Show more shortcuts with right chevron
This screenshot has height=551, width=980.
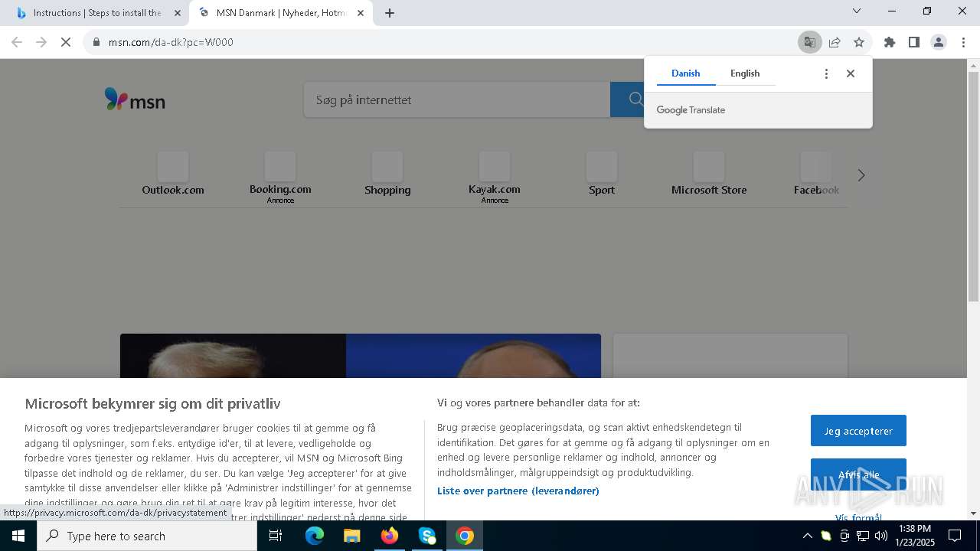861,175
